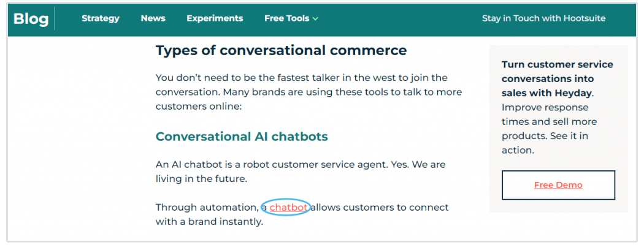The image size is (644, 245).
Task: Open the Strategy navigation item
Action: coord(101,18)
